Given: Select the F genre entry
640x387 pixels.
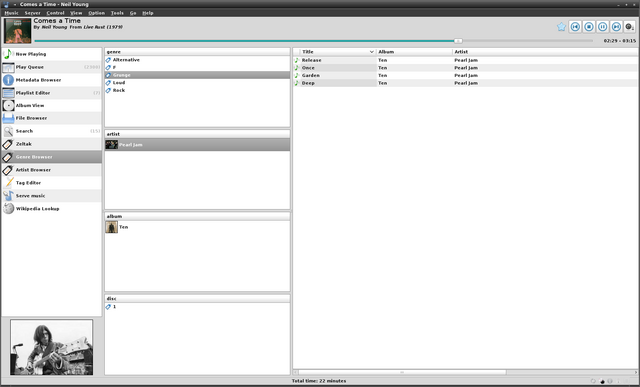Looking at the screenshot, I should pos(197,67).
